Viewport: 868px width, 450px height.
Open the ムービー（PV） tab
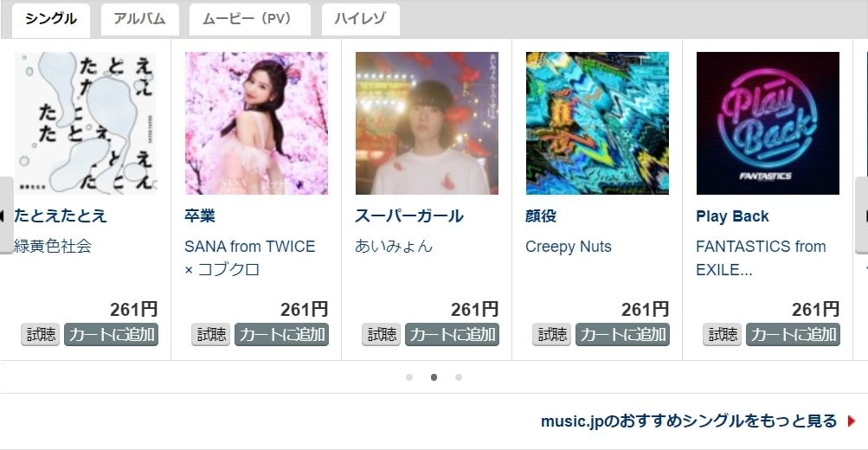pos(249,19)
